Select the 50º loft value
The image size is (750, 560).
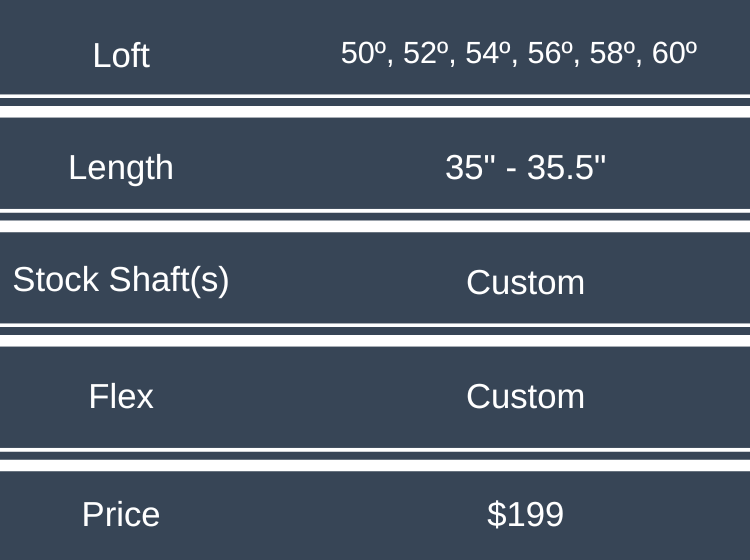tap(363, 53)
